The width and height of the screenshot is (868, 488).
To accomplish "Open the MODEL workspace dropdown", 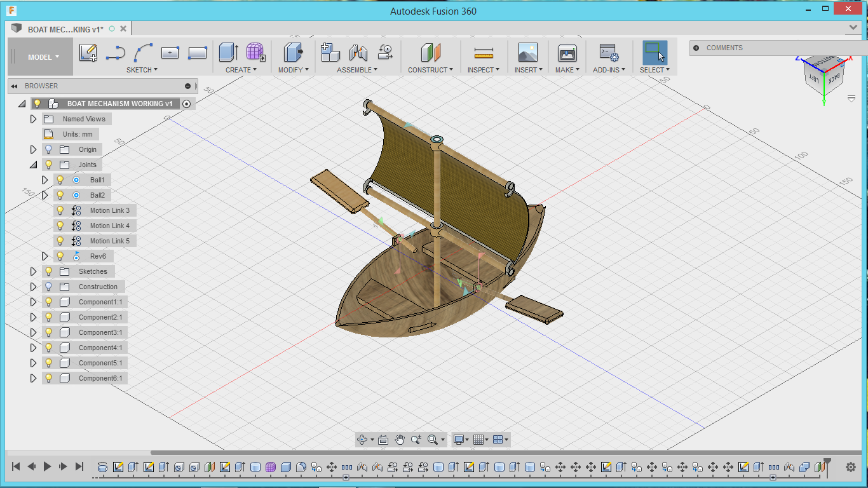I will (43, 57).
